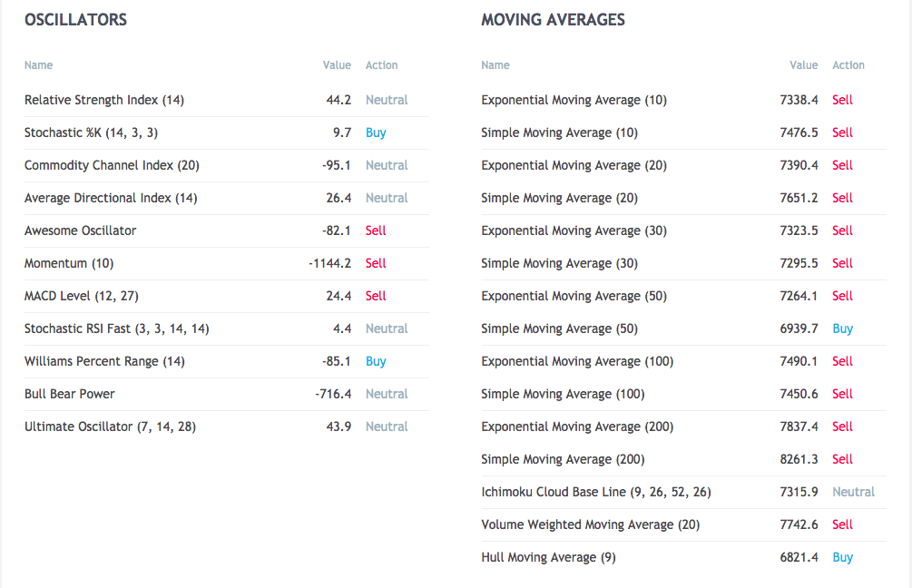912x588 pixels.
Task: Click the Moving Averages Action column header
Action: (848, 65)
